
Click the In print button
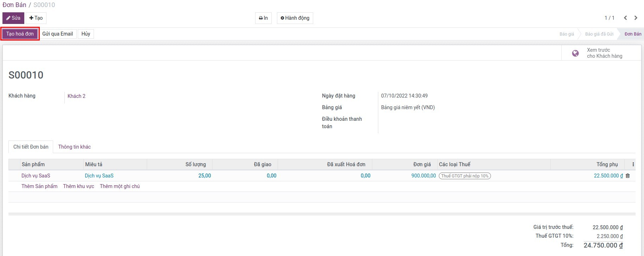click(263, 18)
